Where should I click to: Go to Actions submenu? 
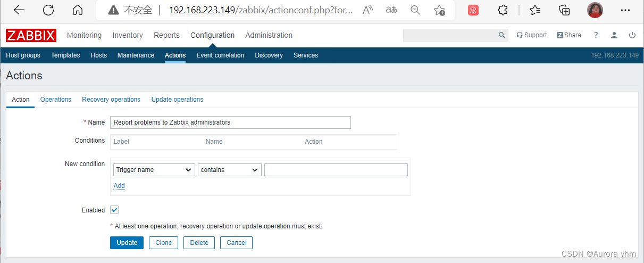click(x=175, y=55)
